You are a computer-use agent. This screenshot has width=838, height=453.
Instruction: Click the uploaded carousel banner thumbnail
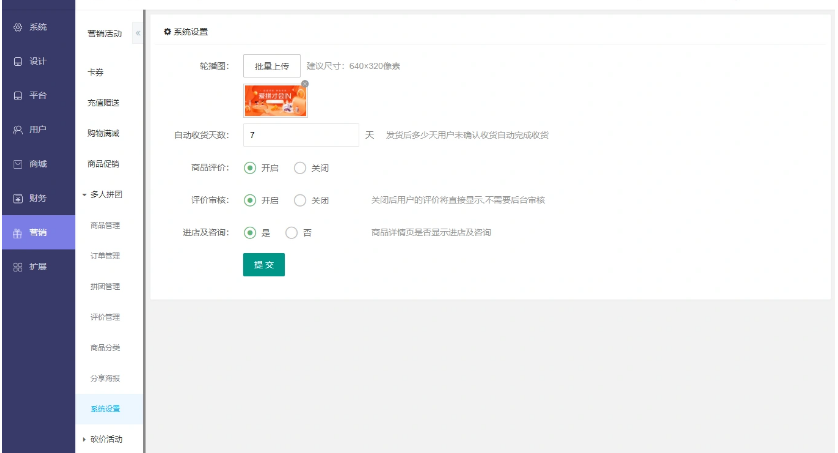[275, 101]
